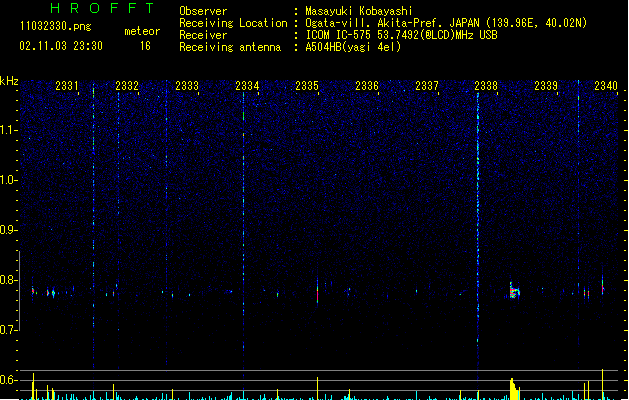Click the Receiving Location field label
Image resolution: width=629 pixels, height=400 pixels.
coord(233,23)
